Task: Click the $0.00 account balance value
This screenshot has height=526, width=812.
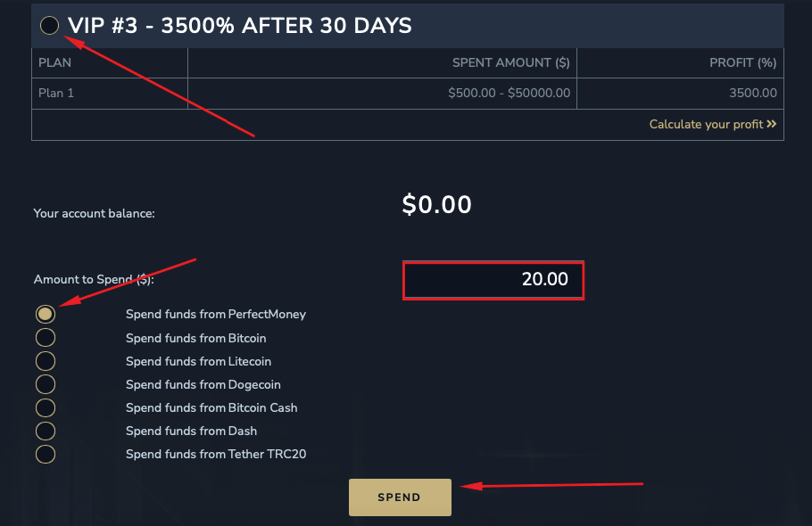Action: click(x=436, y=205)
